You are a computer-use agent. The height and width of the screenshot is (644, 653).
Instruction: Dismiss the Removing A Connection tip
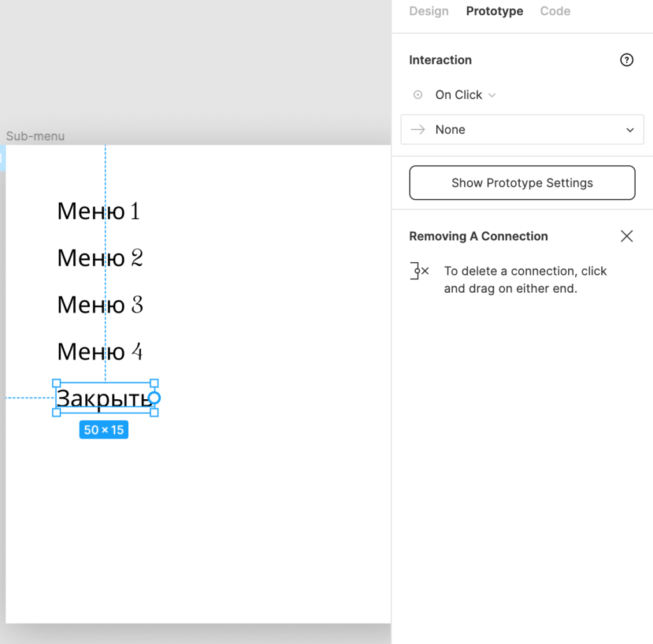point(627,237)
